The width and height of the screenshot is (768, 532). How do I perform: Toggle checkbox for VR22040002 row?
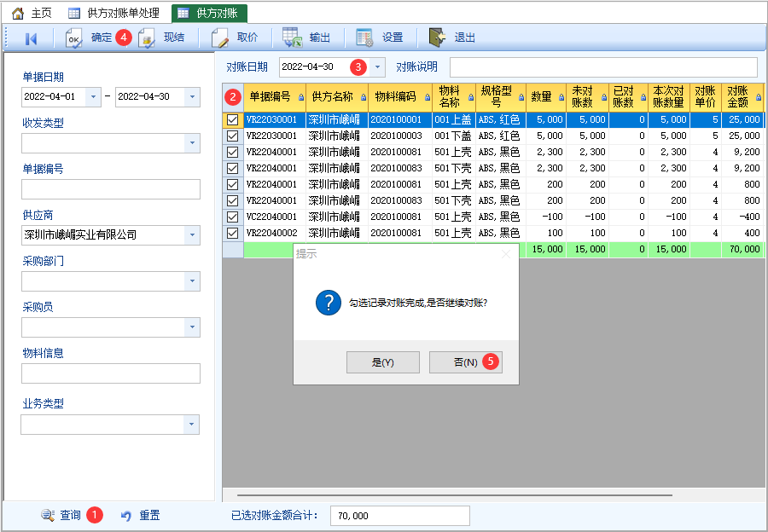tap(233, 233)
